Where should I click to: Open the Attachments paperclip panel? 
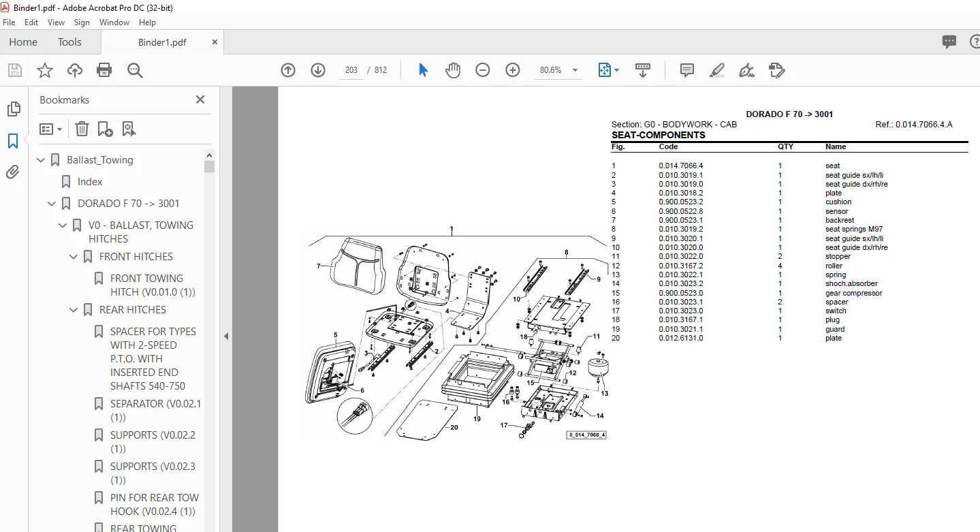[x=13, y=172]
